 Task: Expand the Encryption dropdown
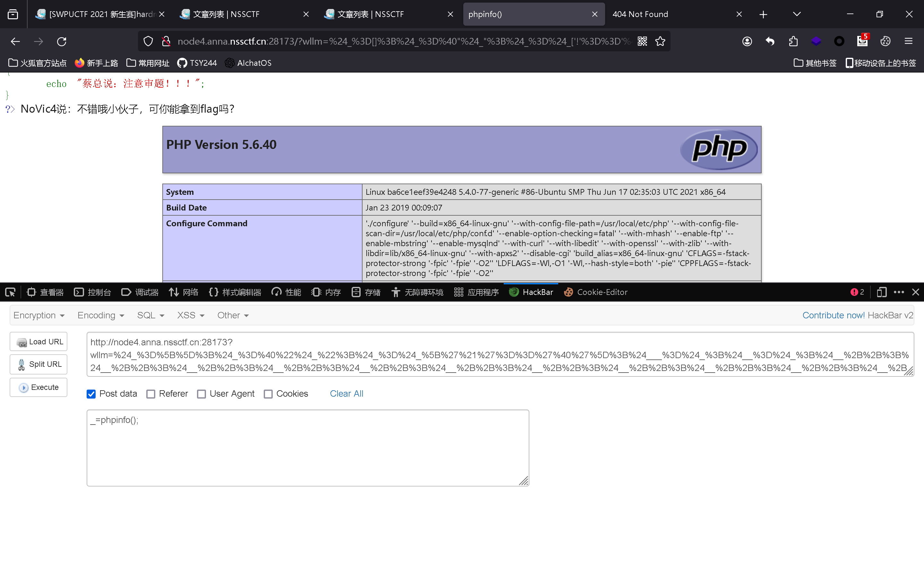click(39, 315)
